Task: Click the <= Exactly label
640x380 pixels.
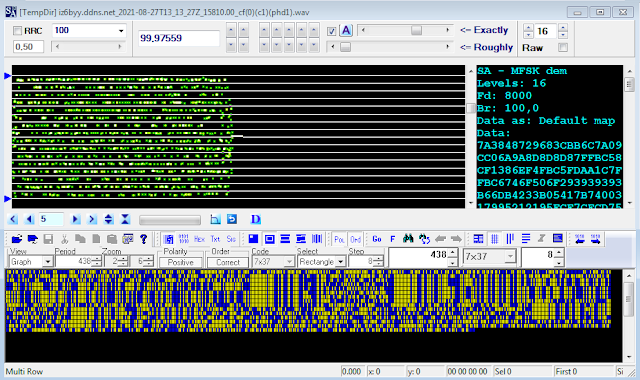Action: [x=484, y=30]
